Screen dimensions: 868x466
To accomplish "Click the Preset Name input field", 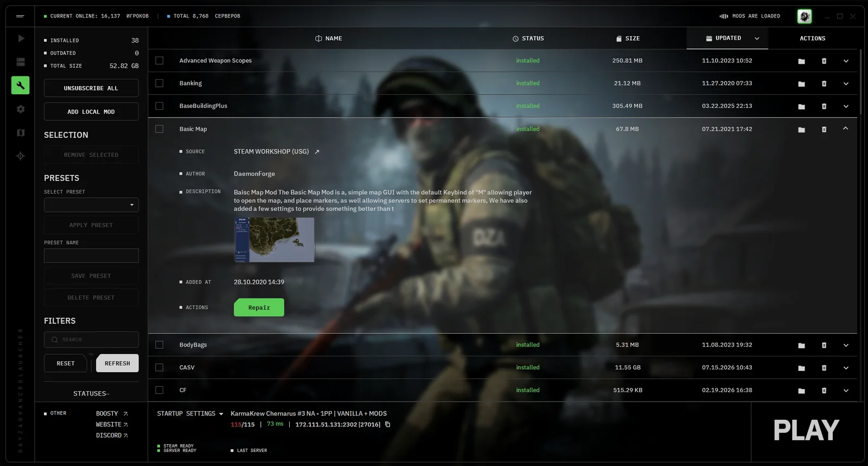I will pyautogui.click(x=91, y=256).
